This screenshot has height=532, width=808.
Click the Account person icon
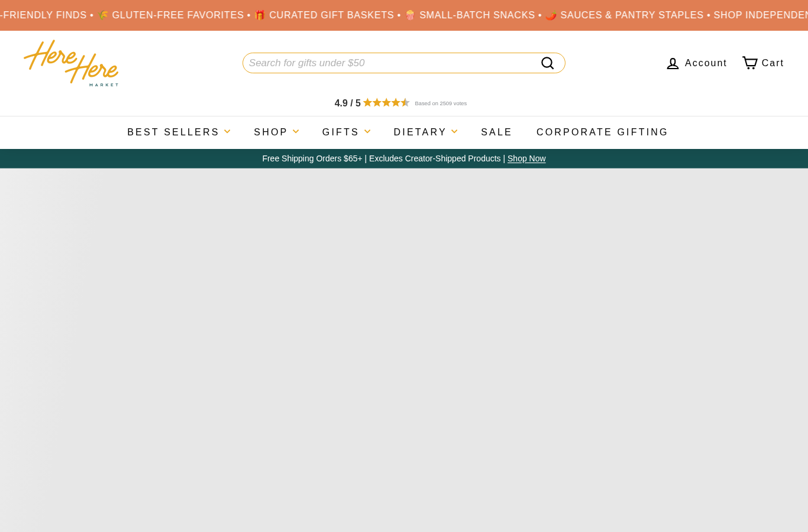(x=673, y=63)
